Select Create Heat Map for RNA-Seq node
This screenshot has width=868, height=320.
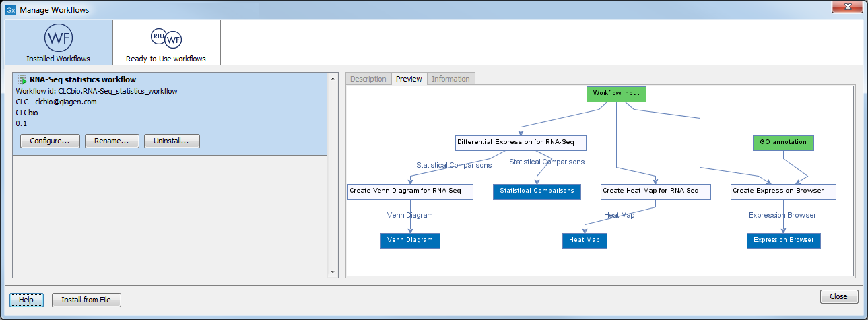pyautogui.click(x=655, y=191)
